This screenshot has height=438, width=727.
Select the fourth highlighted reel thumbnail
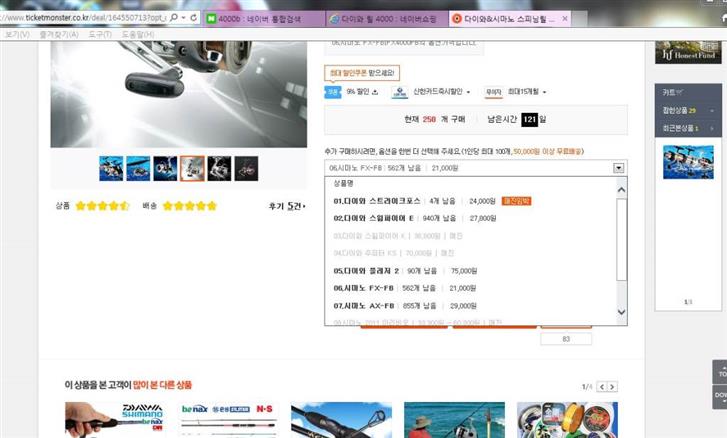click(192, 168)
